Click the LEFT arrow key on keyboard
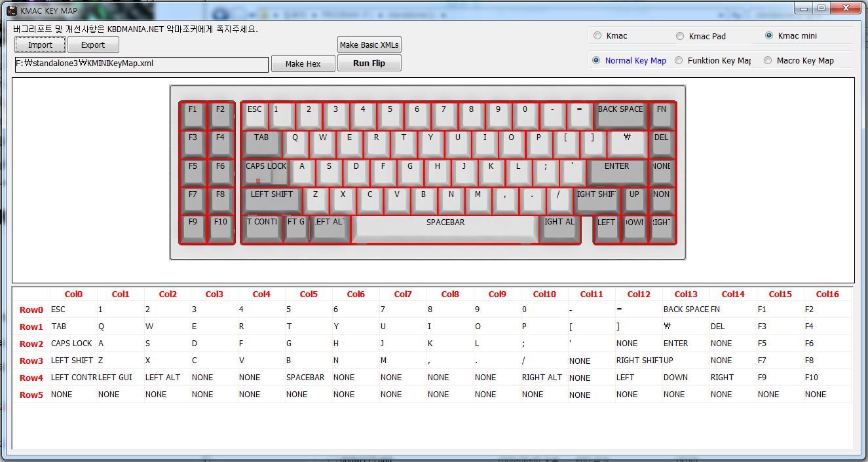 (607, 229)
